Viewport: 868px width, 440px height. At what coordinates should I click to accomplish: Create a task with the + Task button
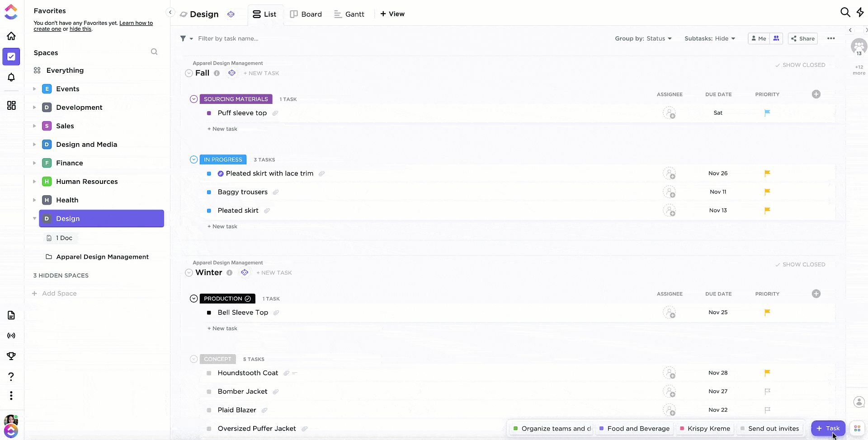pyautogui.click(x=828, y=428)
